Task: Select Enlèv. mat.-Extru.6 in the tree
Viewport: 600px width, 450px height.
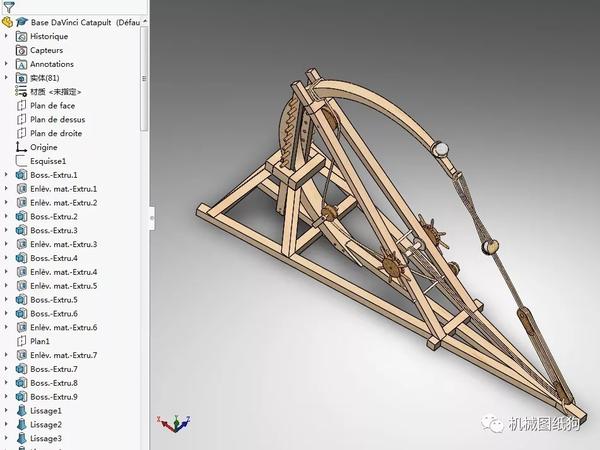Action: point(64,327)
